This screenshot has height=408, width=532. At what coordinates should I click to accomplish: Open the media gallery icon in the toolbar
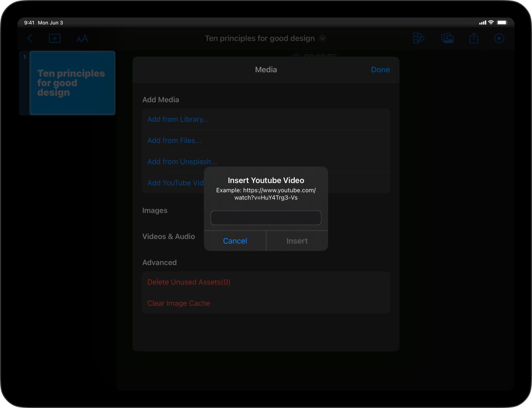click(447, 38)
